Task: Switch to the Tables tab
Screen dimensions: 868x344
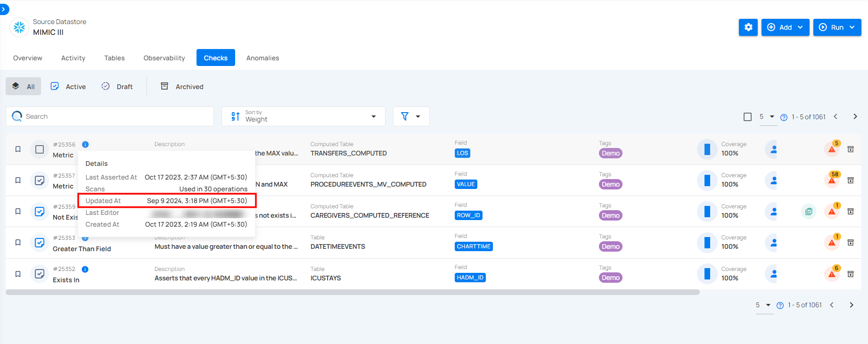Action: pos(115,58)
